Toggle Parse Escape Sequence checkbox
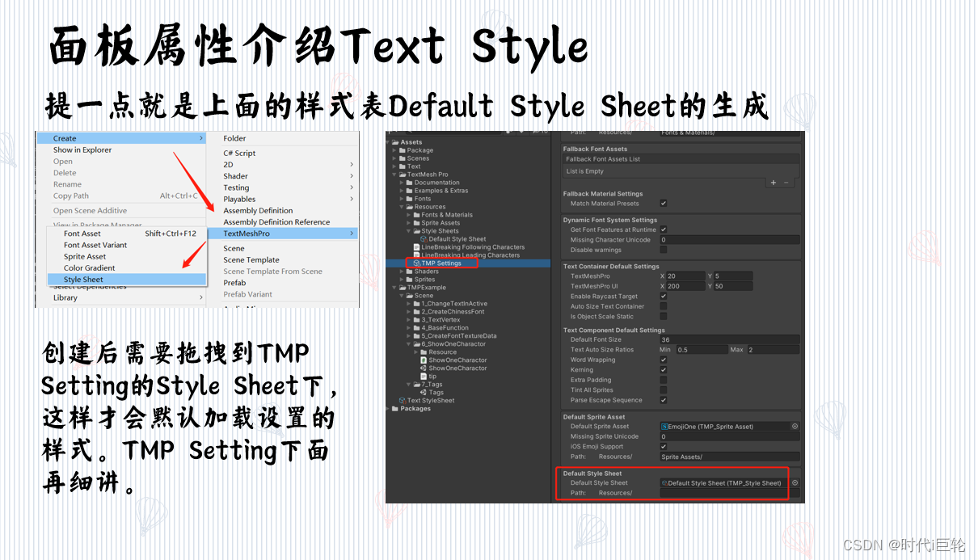 (664, 400)
